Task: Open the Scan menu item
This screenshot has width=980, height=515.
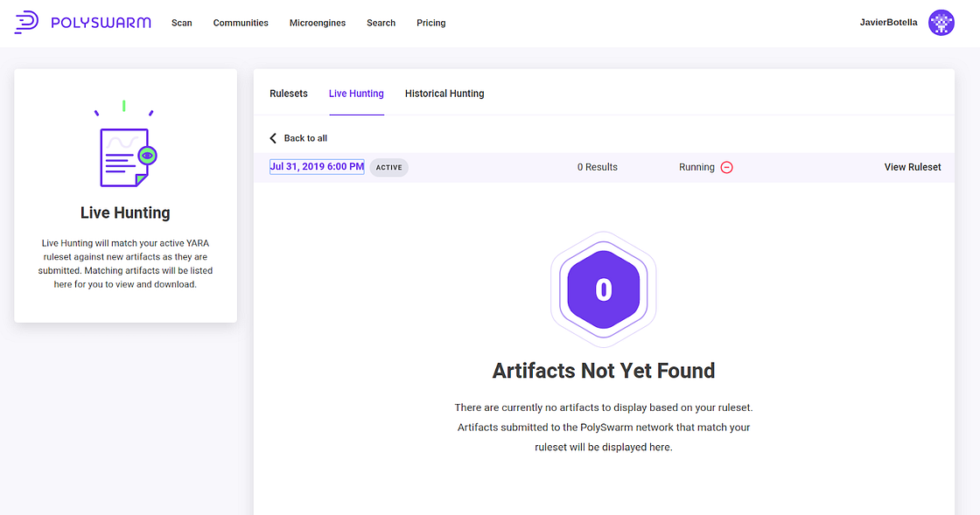Action: click(182, 23)
